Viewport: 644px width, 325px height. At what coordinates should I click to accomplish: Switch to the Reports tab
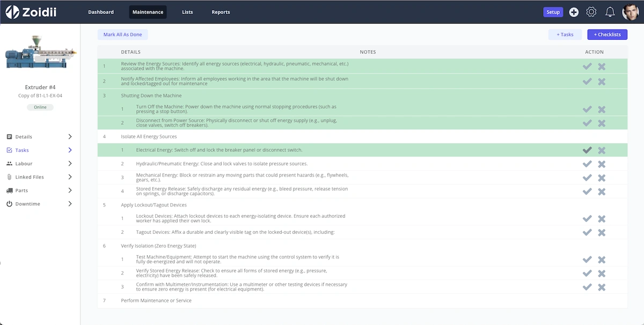tap(221, 12)
